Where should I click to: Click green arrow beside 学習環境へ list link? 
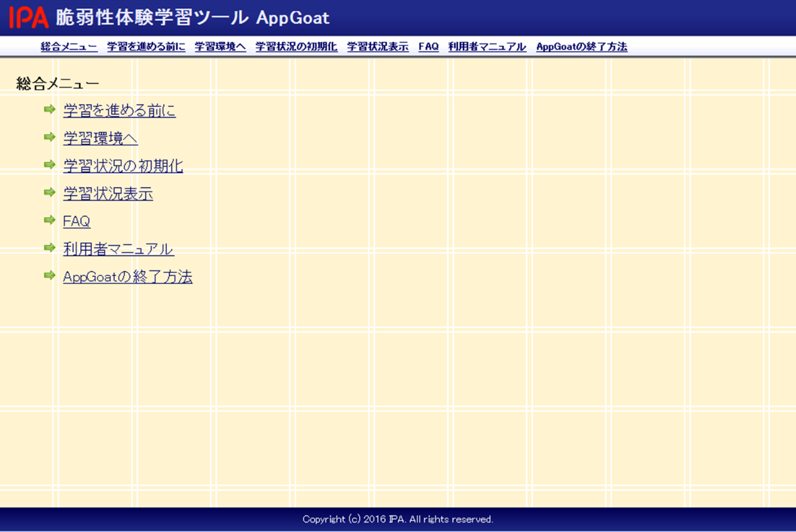(x=50, y=137)
